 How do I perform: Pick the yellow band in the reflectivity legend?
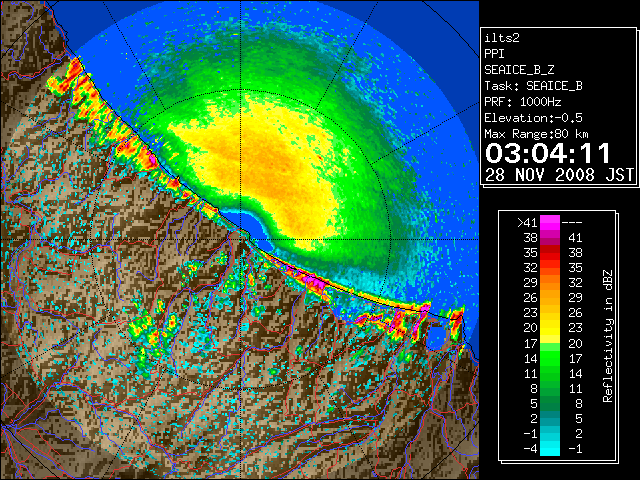(550, 328)
